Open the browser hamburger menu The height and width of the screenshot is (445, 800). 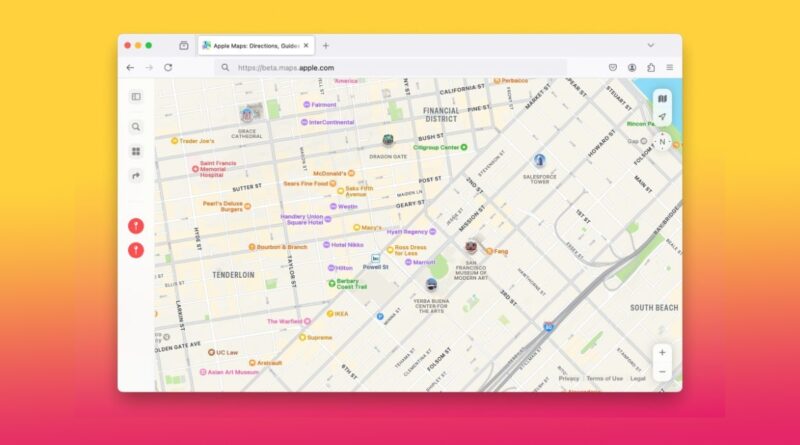[669, 67]
